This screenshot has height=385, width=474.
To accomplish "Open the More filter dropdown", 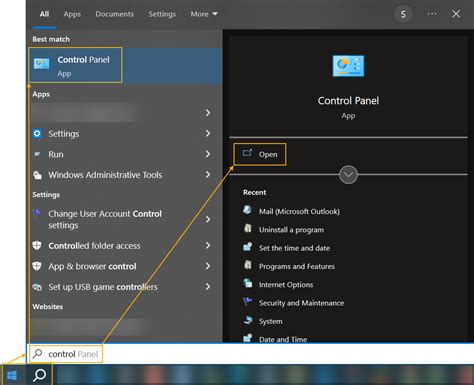I will (x=204, y=14).
